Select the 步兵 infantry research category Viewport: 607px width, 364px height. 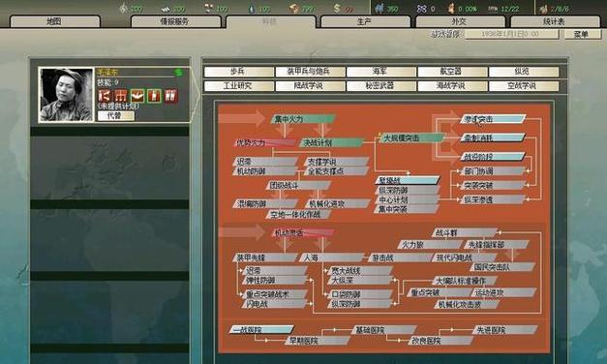coord(239,72)
